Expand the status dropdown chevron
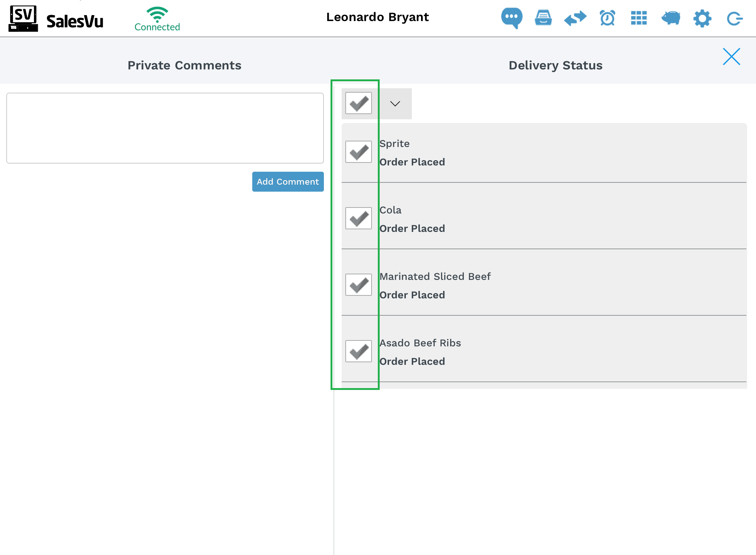This screenshot has height=555, width=756. 395,104
